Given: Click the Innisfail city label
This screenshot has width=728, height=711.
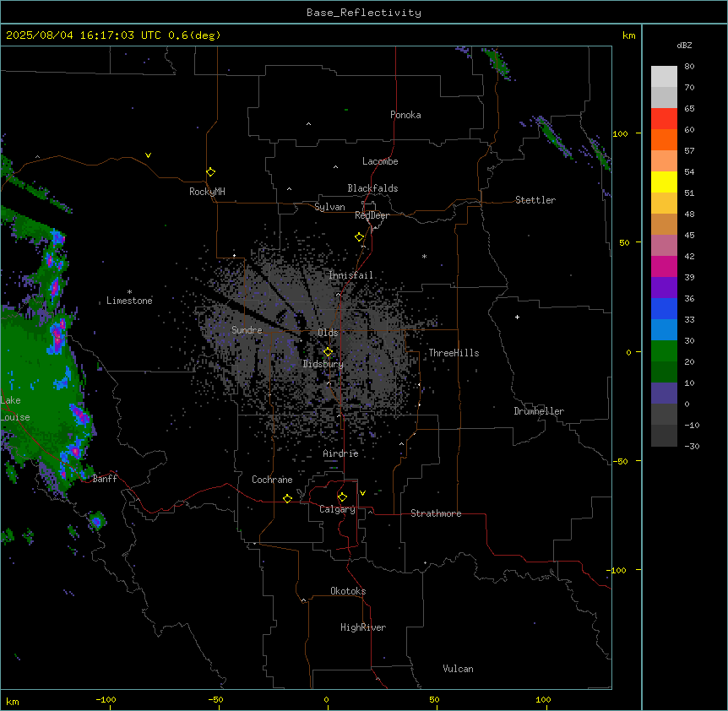Looking at the screenshot, I should click(350, 275).
